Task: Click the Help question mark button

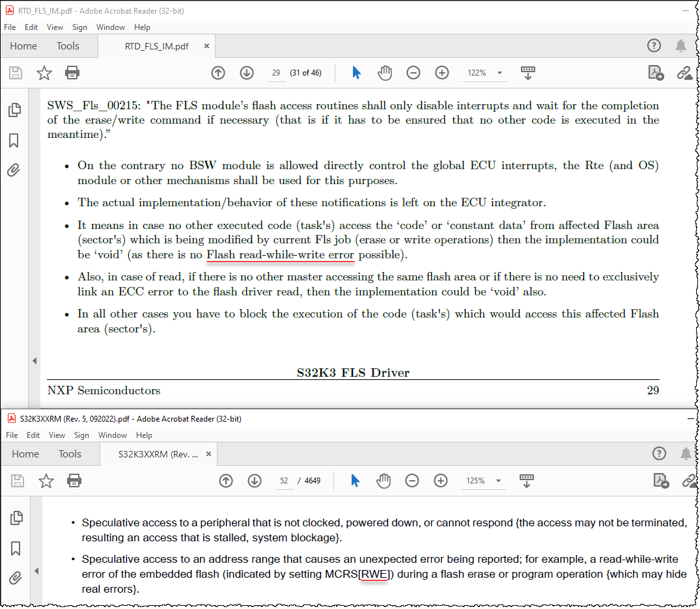Action: 654,46
